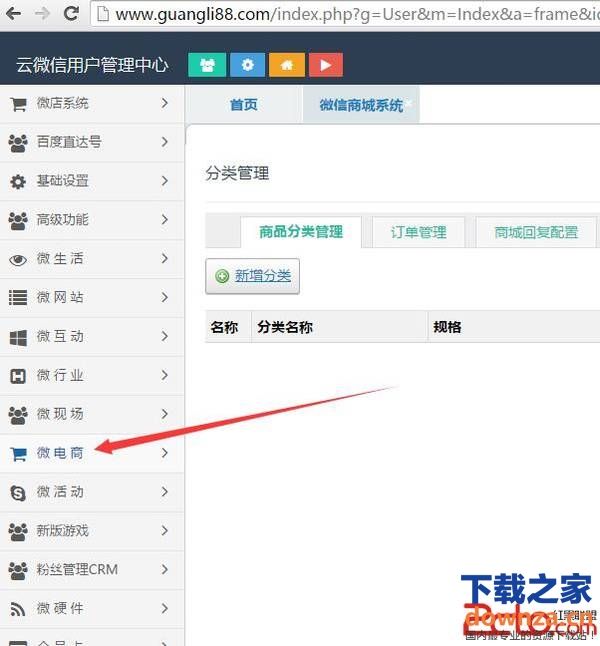Expand the 微店系统 menu chevron
This screenshot has height=646, width=600.
pos(165,103)
